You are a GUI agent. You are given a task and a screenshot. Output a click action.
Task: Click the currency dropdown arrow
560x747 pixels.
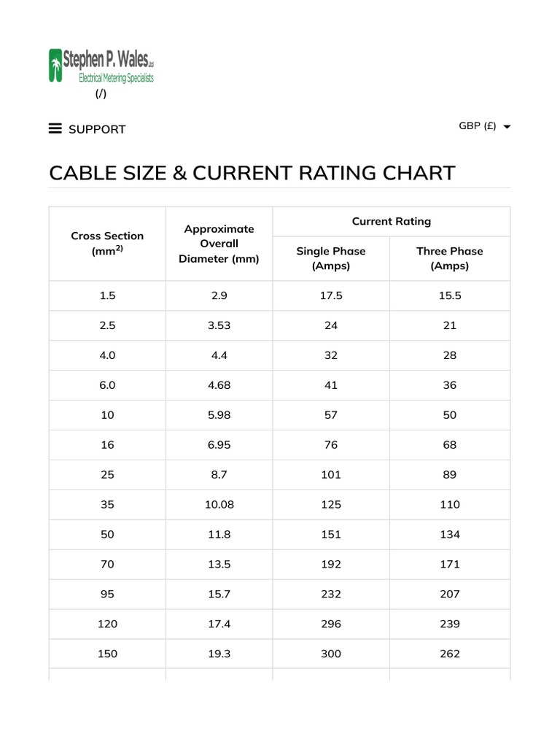[x=507, y=126]
